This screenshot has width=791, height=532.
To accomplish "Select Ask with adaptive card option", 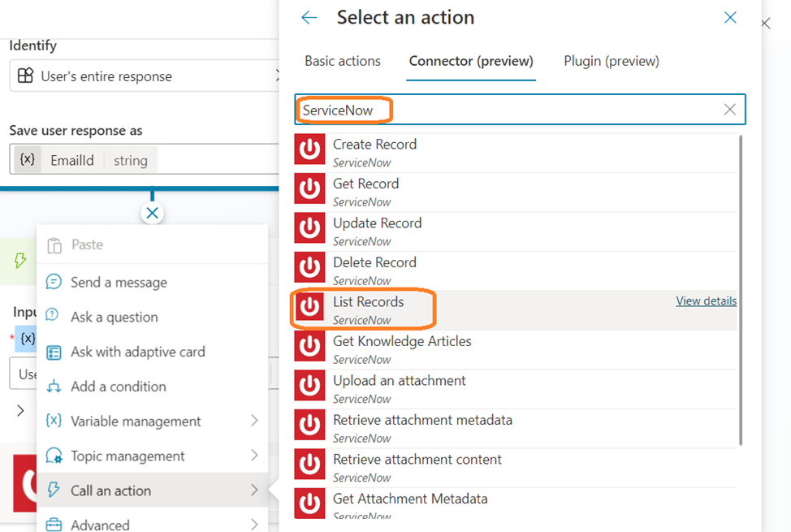I will tap(137, 352).
